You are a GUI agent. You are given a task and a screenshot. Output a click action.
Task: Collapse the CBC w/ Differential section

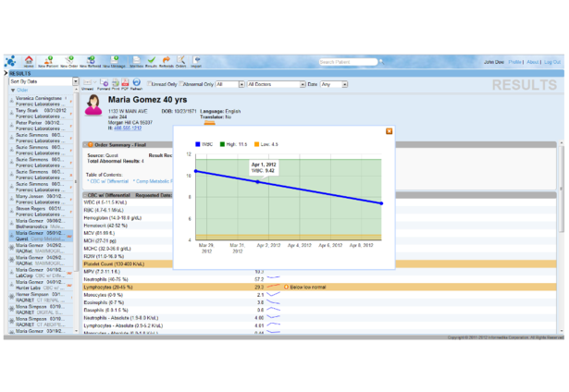[86, 195]
